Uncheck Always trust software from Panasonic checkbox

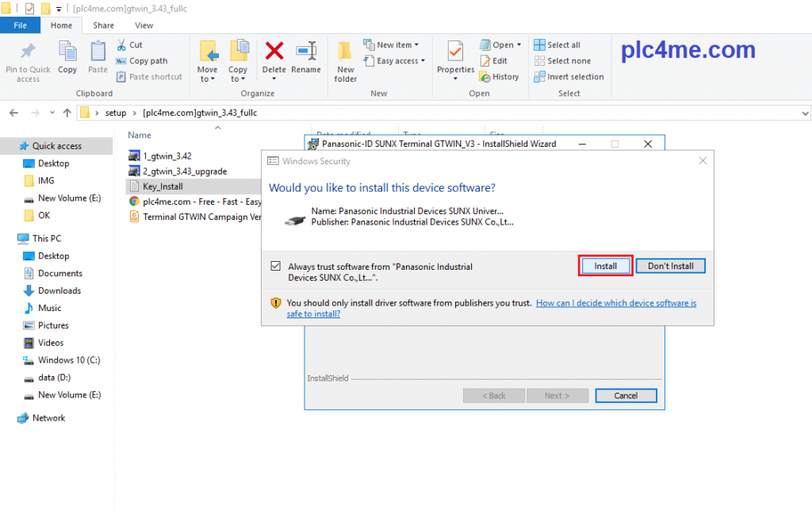pyautogui.click(x=275, y=267)
